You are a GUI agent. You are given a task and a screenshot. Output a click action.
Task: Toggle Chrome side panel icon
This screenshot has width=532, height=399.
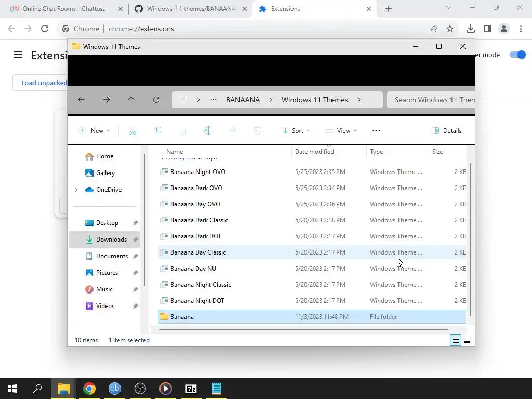pos(487,29)
